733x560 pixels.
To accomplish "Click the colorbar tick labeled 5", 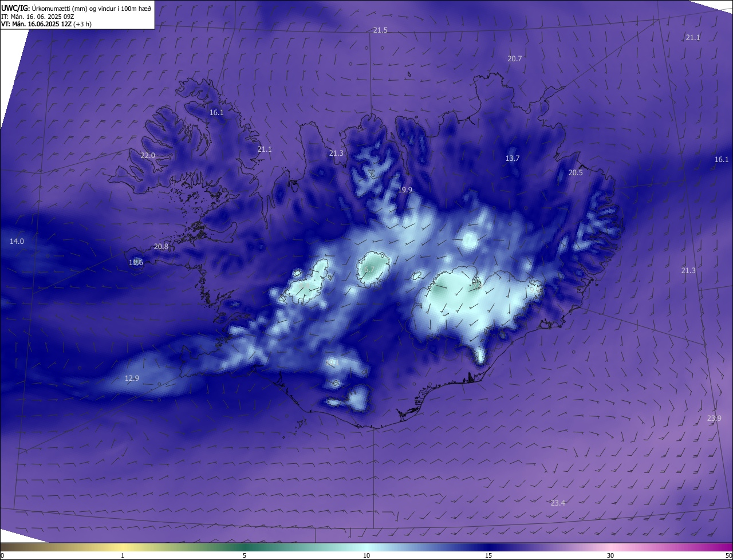I will (x=245, y=555).
